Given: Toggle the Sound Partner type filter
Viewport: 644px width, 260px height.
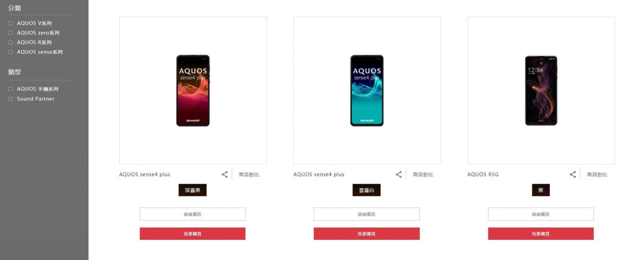Looking at the screenshot, I should click(11, 99).
